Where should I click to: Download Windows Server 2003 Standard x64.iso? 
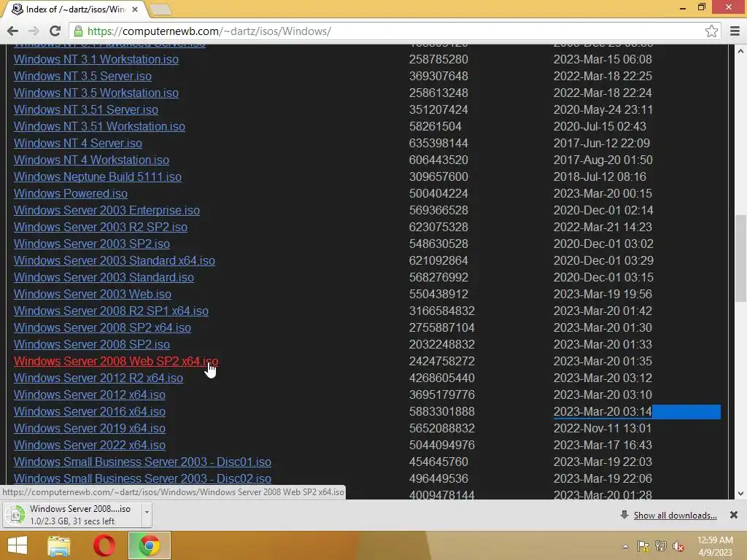tap(115, 260)
